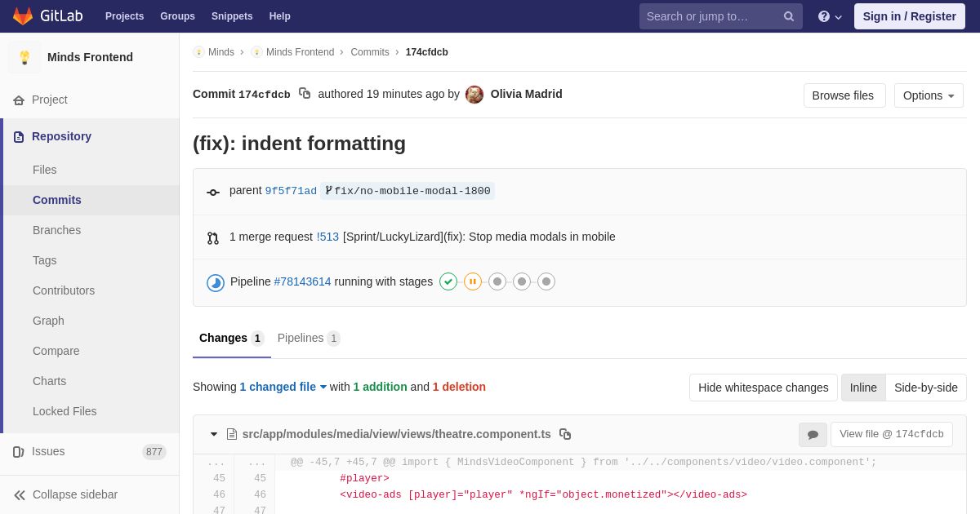Click Sign in / Register

910,16
